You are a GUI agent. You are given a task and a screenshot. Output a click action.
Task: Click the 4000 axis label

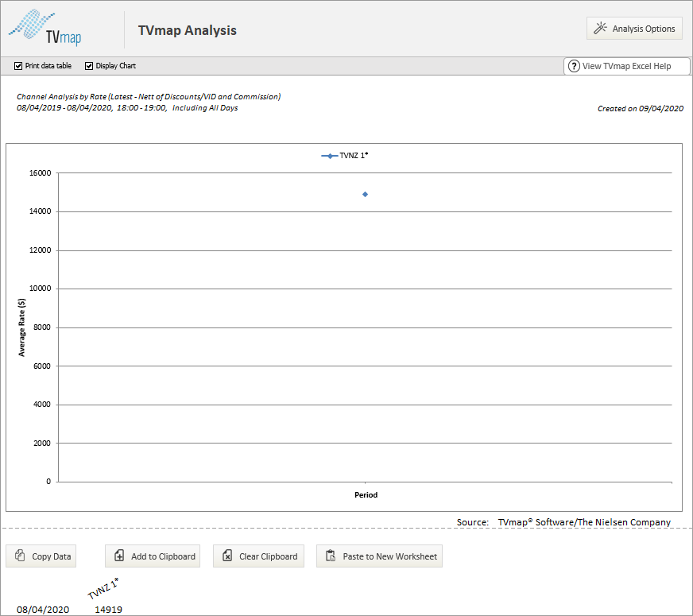[x=42, y=405]
